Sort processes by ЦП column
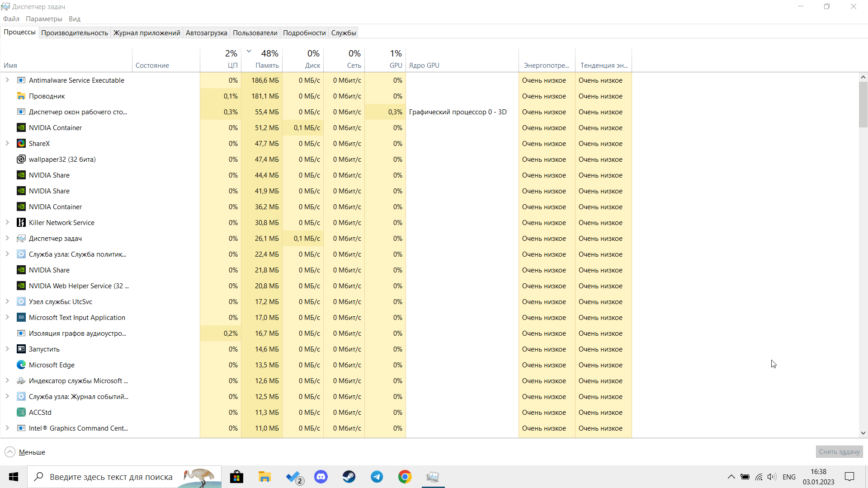868x488 pixels. click(x=221, y=59)
